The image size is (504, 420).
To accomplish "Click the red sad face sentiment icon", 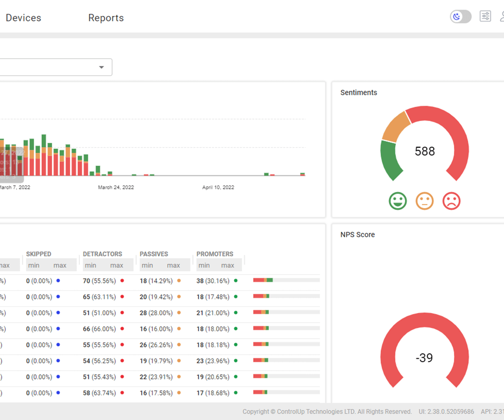I will click(451, 201).
